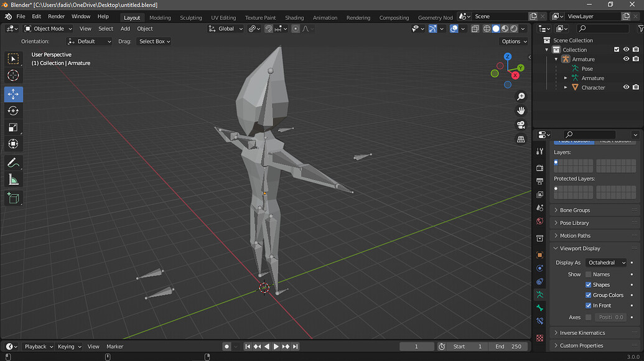Screen dimensions: 644x361
Task: Open the File menu
Action: (21, 16)
